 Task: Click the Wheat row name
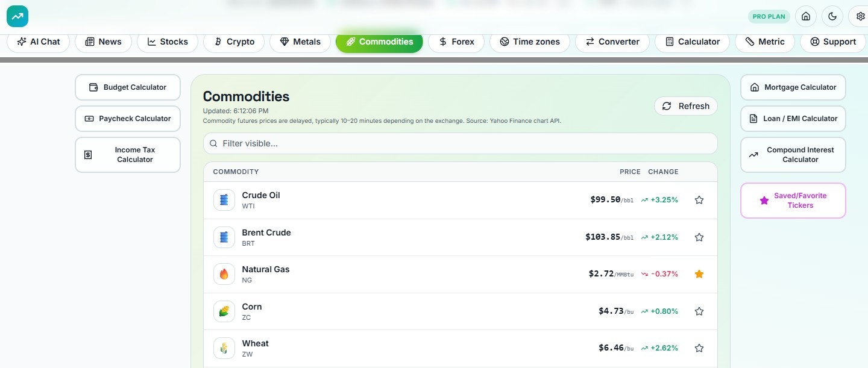256,343
